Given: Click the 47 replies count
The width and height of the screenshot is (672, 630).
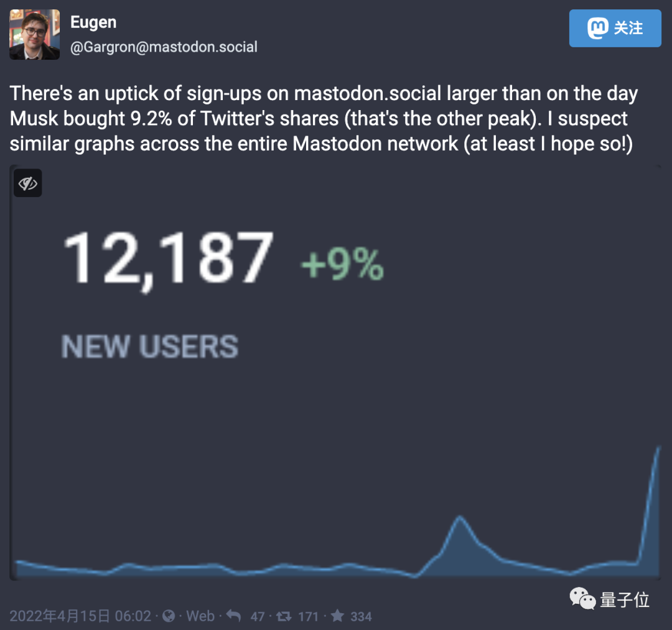Looking at the screenshot, I should (258, 616).
